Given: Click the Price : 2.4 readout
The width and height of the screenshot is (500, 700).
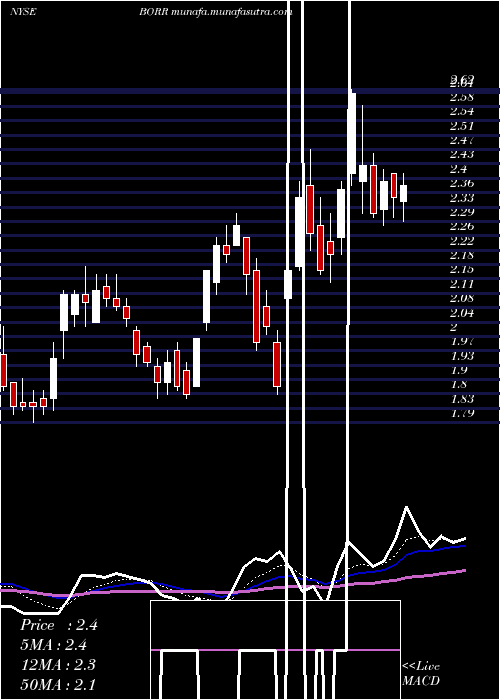Looking at the screenshot, I should coord(59,625).
